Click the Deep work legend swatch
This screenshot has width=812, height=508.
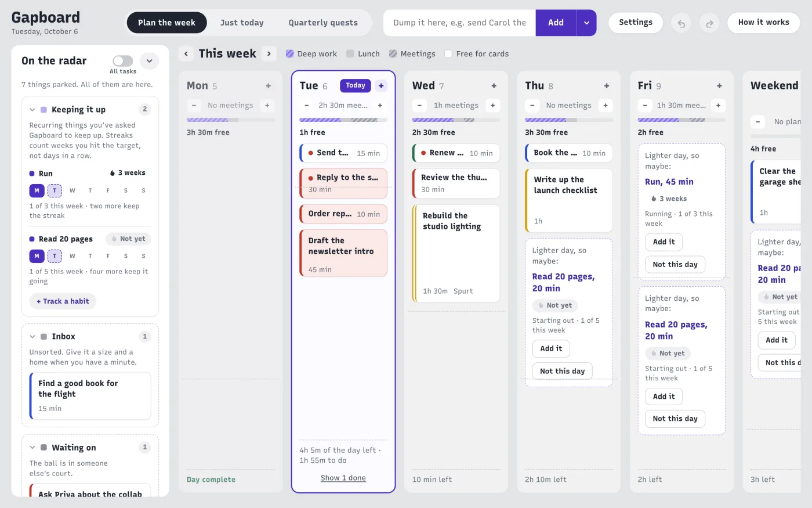[290, 54]
